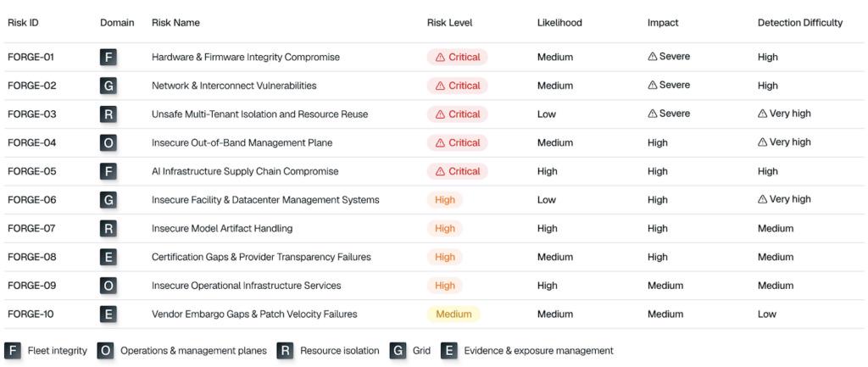Click the O domain icon for FORGE-04

[x=108, y=142]
